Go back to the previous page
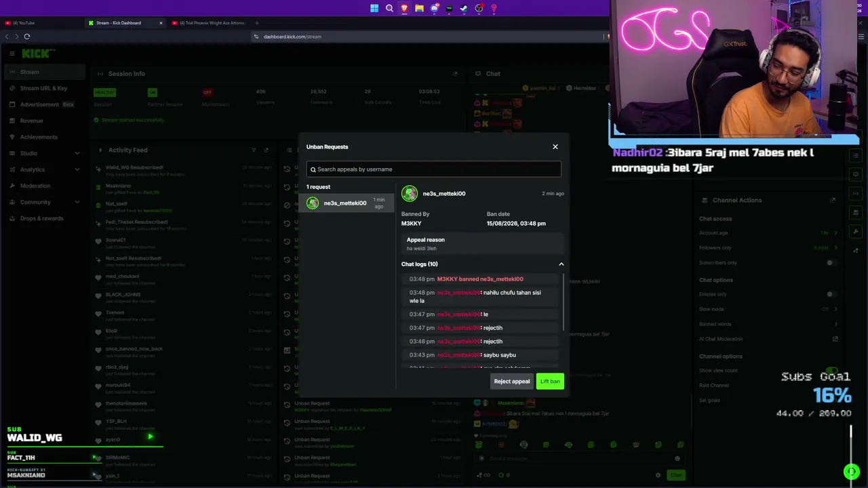868x488 pixels. click(7, 37)
